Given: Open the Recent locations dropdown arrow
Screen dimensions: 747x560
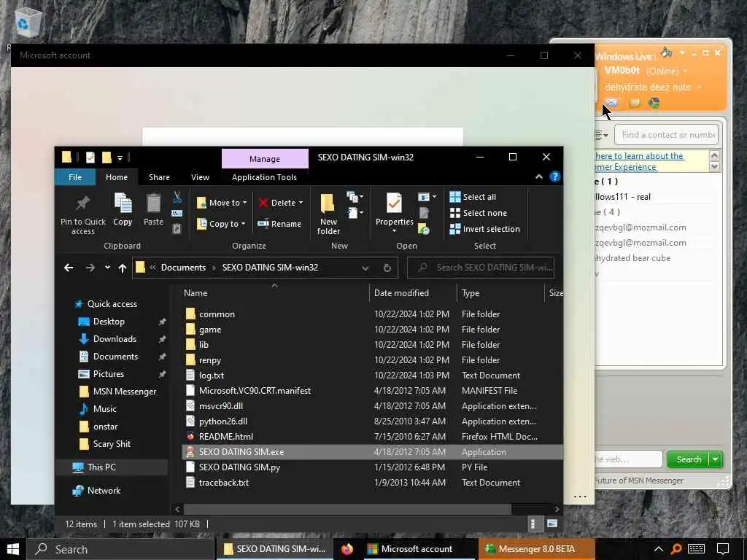Looking at the screenshot, I should (x=108, y=268).
